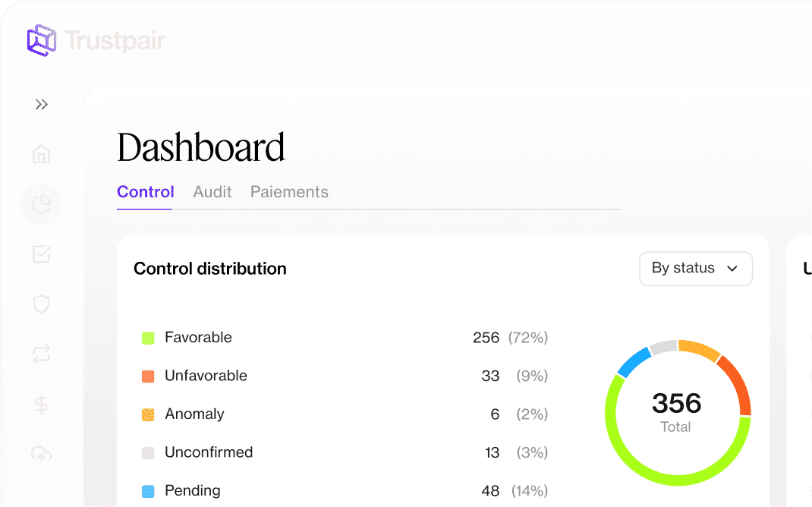Open the checkmark box sidebar icon
The width and height of the screenshot is (812, 507).
pyautogui.click(x=42, y=255)
